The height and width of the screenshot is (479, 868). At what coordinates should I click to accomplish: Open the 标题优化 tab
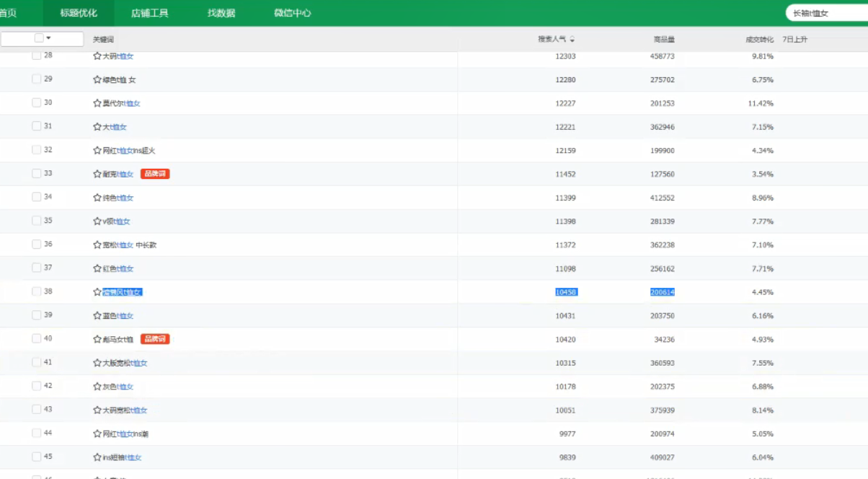click(x=79, y=13)
